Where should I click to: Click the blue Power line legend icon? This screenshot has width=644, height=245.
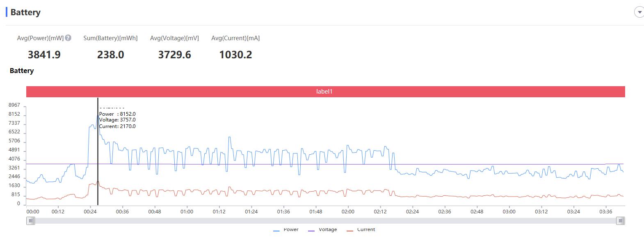pos(276,231)
